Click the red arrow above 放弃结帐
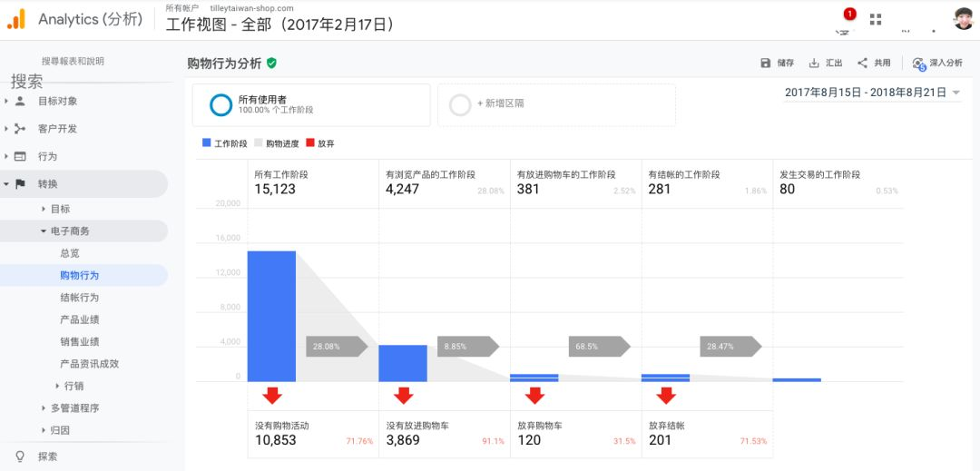This screenshot has height=471, width=980. [666, 396]
